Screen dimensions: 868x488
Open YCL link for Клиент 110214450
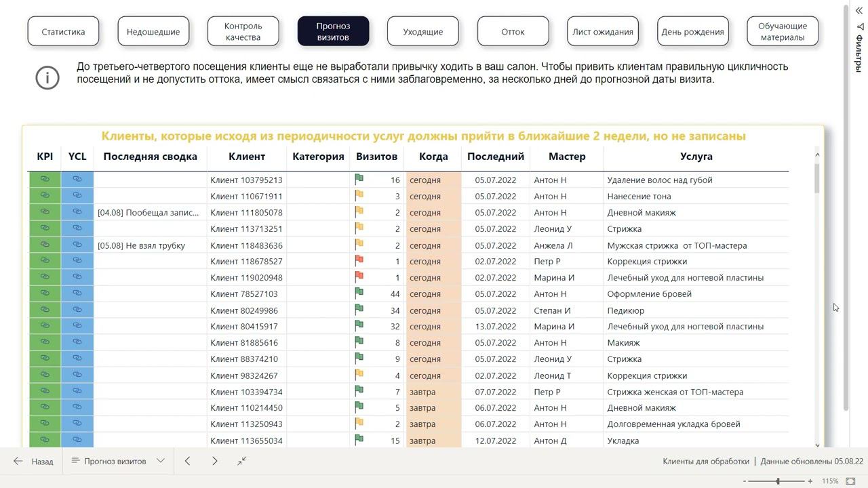coord(77,407)
